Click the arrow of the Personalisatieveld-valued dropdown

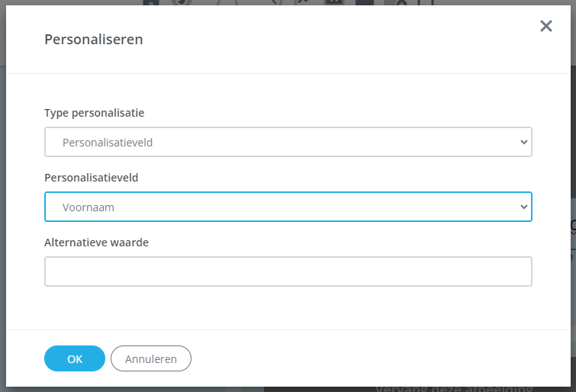point(523,142)
